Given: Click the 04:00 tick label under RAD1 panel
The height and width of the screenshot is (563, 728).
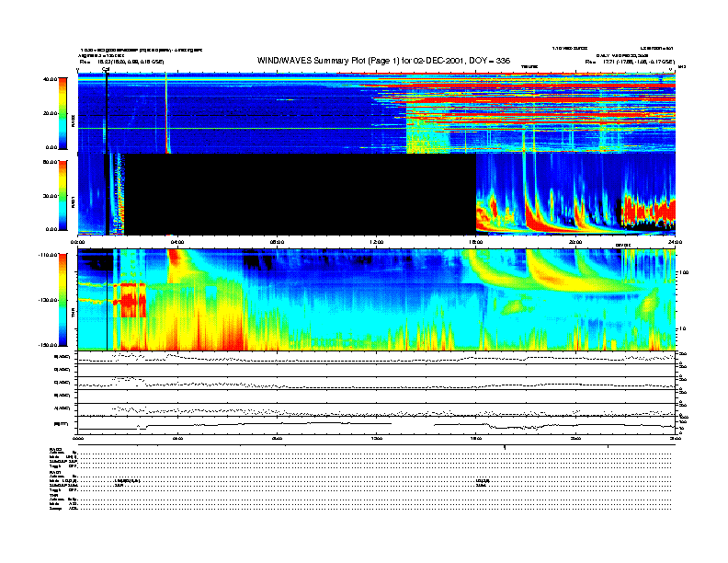Looking at the screenshot, I should [x=177, y=242].
